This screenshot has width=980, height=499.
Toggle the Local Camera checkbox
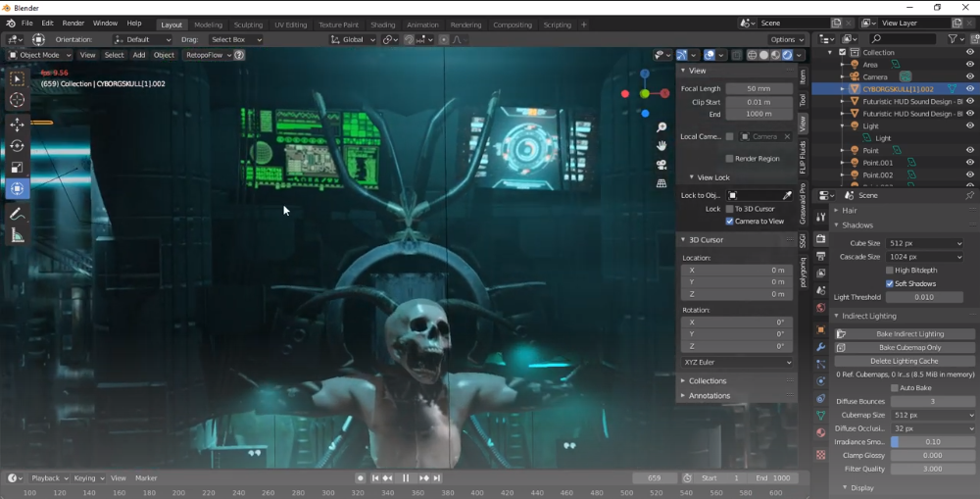point(729,136)
